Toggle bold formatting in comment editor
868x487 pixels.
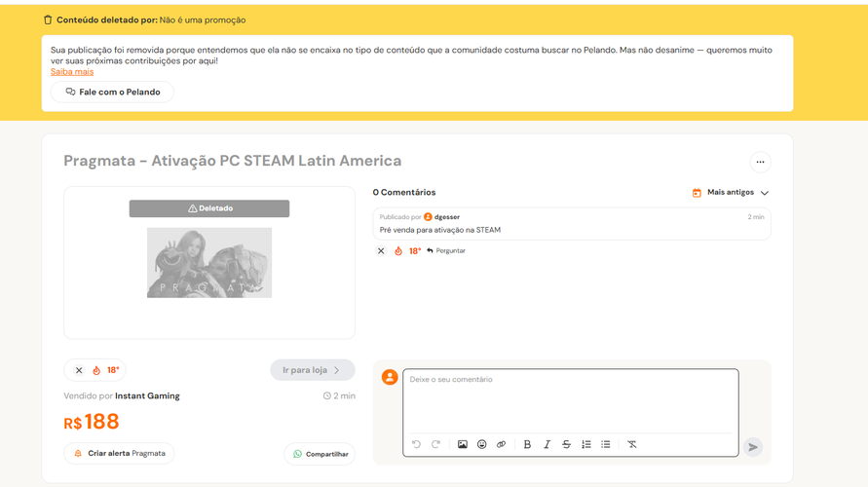coord(527,444)
